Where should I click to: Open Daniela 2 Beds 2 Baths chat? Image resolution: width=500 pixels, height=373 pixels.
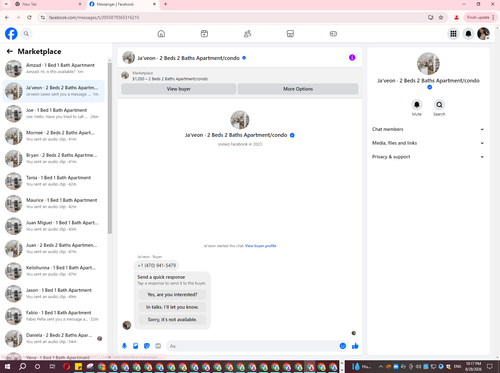coord(54,338)
